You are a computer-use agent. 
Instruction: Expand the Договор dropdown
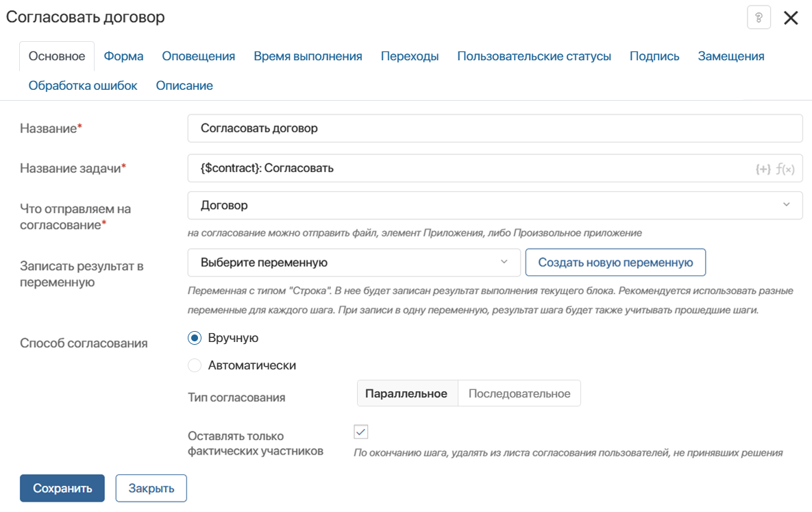[x=495, y=205]
